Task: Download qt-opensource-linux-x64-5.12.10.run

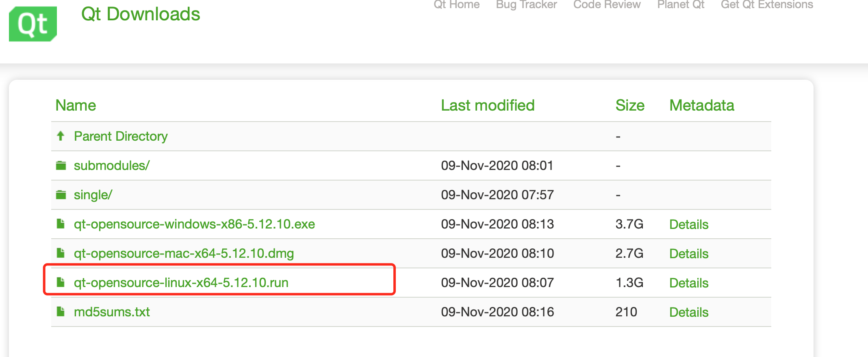Action: [181, 283]
